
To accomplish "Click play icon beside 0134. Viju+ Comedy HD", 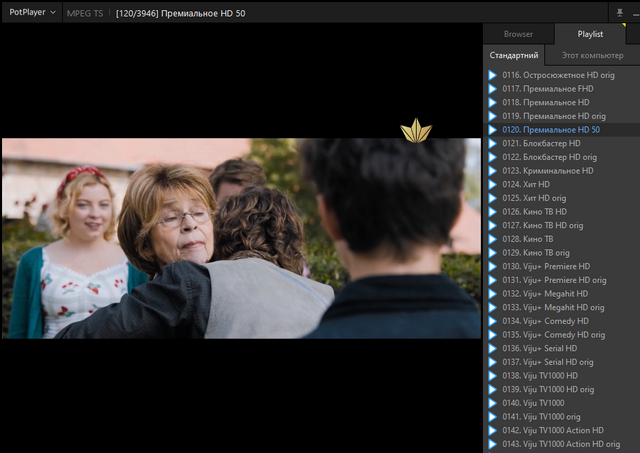I will 493,321.
